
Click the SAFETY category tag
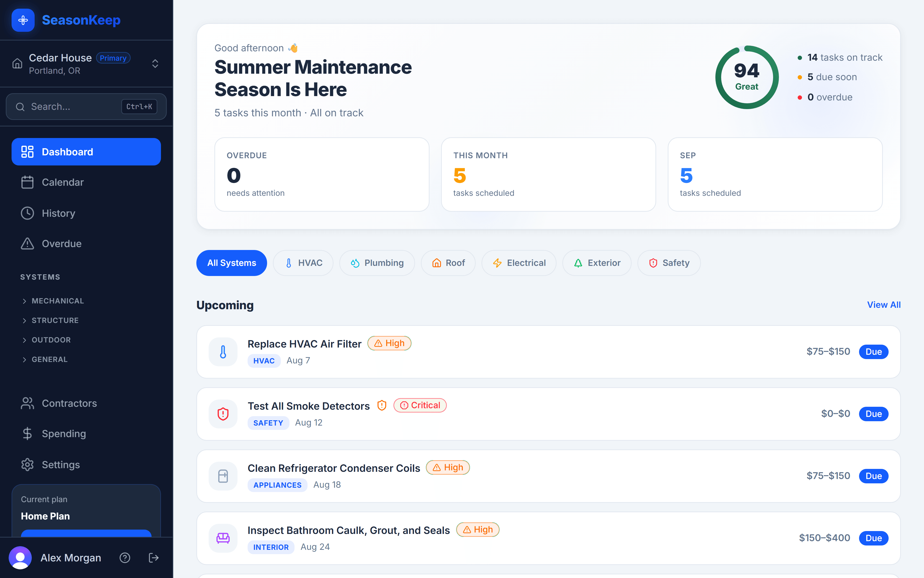(x=268, y=423)
